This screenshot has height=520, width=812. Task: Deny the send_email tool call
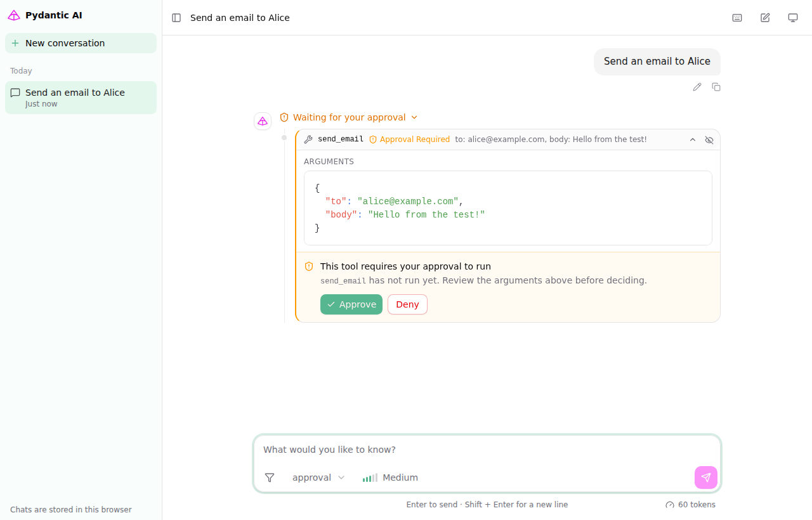click(x=407, y=304)
